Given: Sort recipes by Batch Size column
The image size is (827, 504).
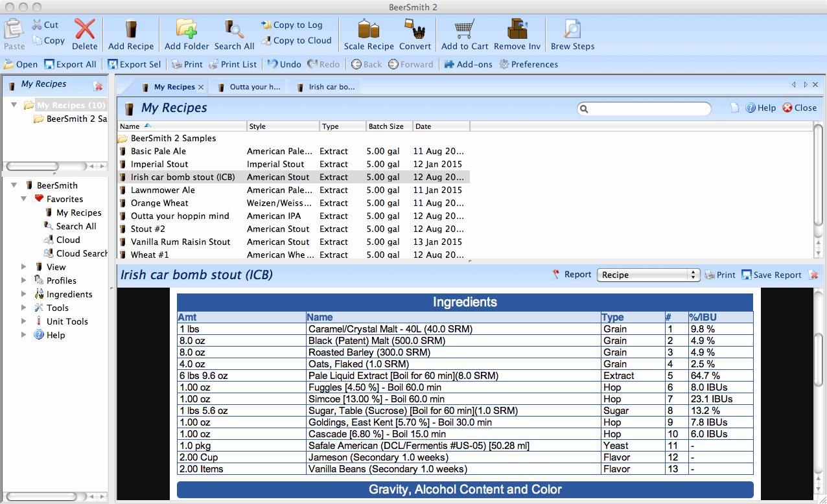Looking at the screenshot, I should [390, 126].
